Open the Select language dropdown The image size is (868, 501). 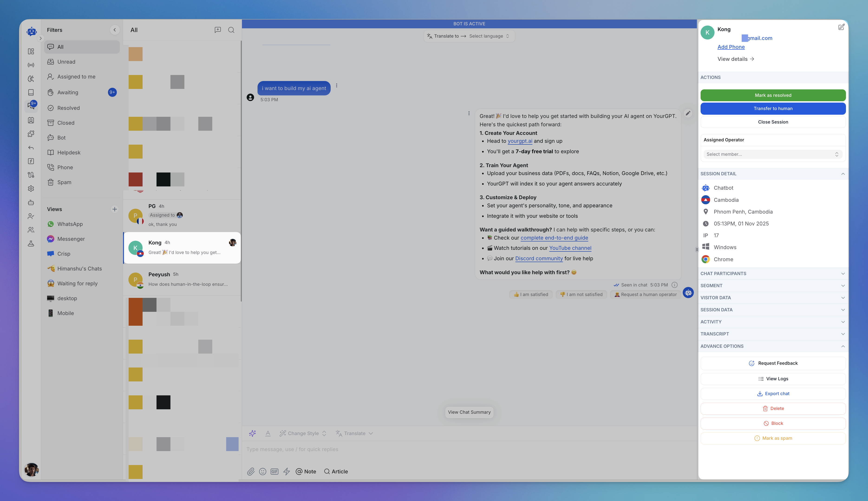[x=489, y=36]
